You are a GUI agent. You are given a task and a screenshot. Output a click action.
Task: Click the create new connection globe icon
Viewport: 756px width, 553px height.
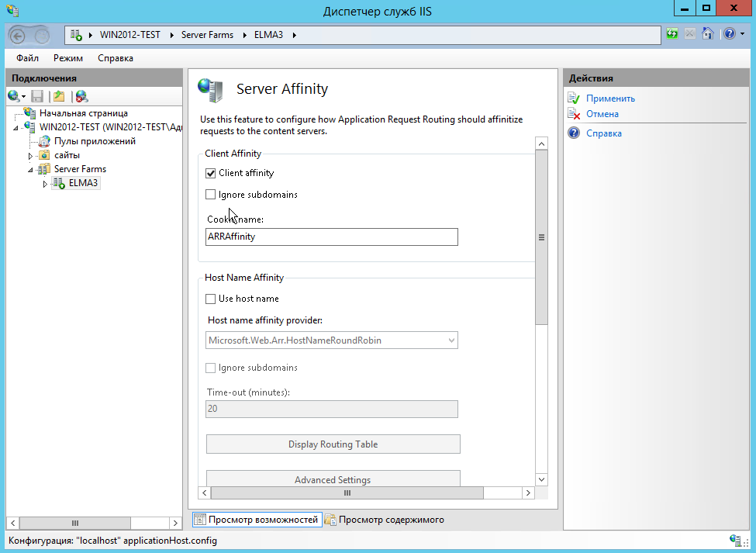[x=14, y=96]
